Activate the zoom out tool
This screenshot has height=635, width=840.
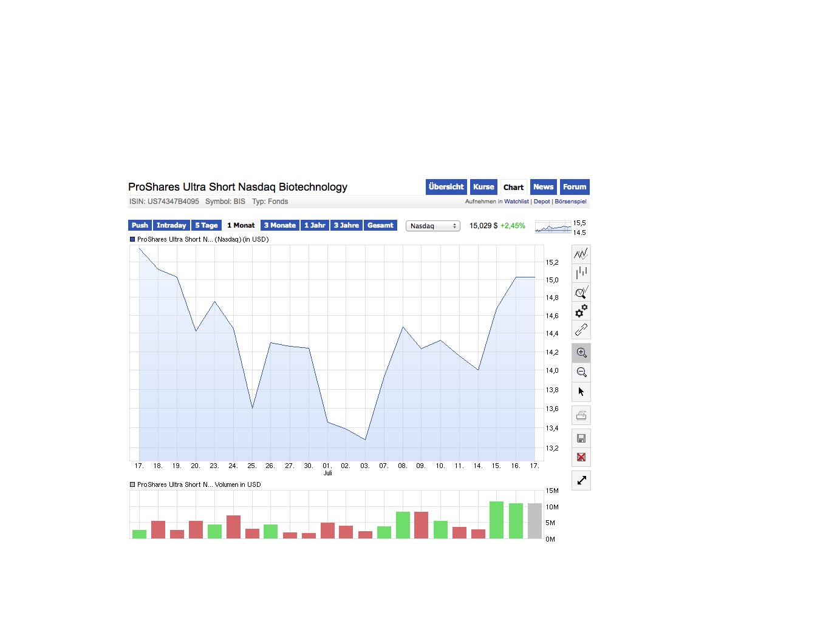pos(581,372)
